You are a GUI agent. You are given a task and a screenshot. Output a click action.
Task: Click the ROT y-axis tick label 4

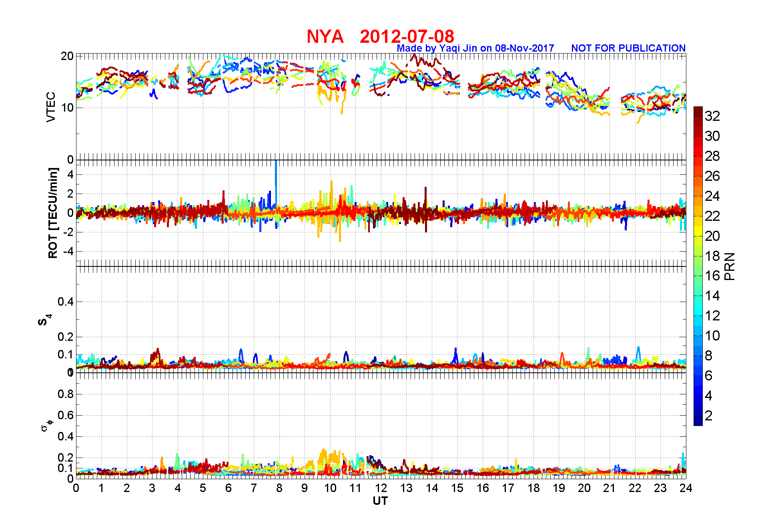click(x=70, y=174)
